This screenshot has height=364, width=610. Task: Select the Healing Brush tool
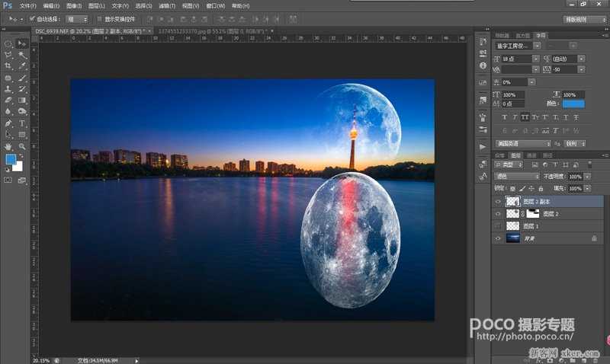pyautogui.click(x=8, y=78)
